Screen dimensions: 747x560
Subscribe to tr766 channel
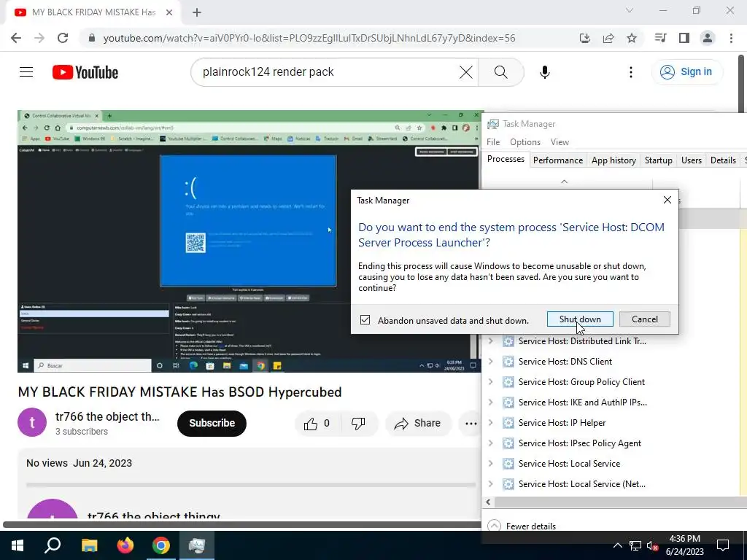pos(212,424)
